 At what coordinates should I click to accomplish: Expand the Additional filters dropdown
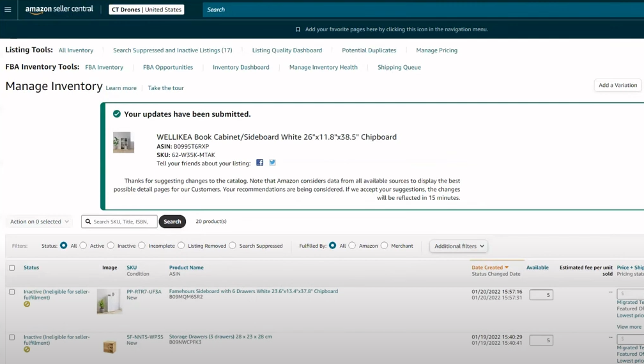[x=458, y=246]
